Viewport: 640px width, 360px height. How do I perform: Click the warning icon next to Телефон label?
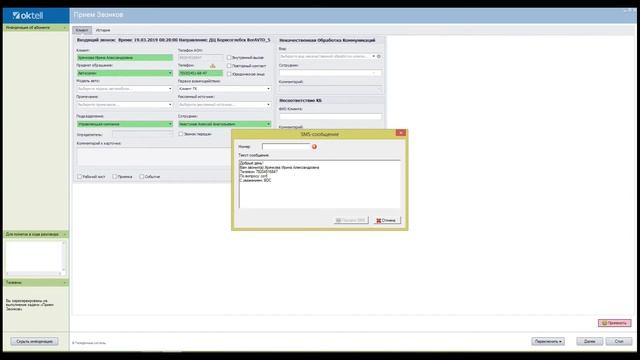click(212, 65)
